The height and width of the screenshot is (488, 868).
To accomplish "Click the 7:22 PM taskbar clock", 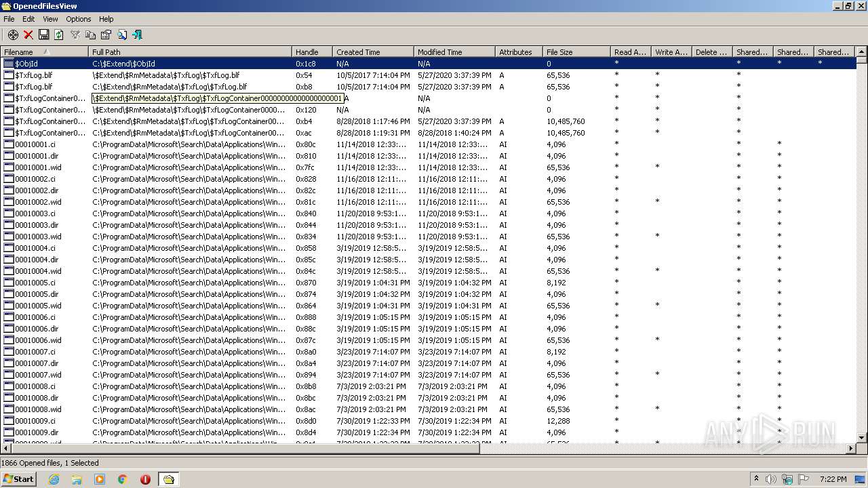I will tap(833, 479).
